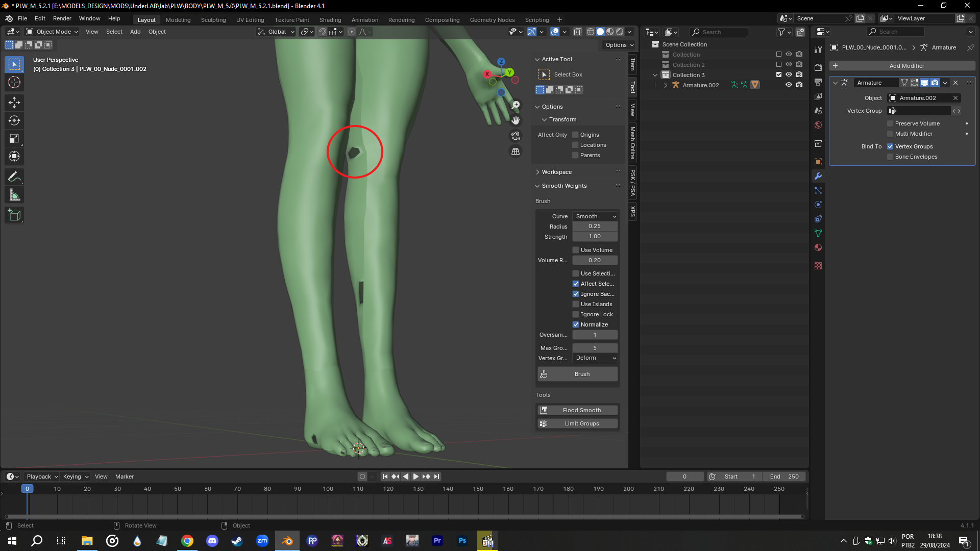Select the Measure tool

tap(14, 195)
